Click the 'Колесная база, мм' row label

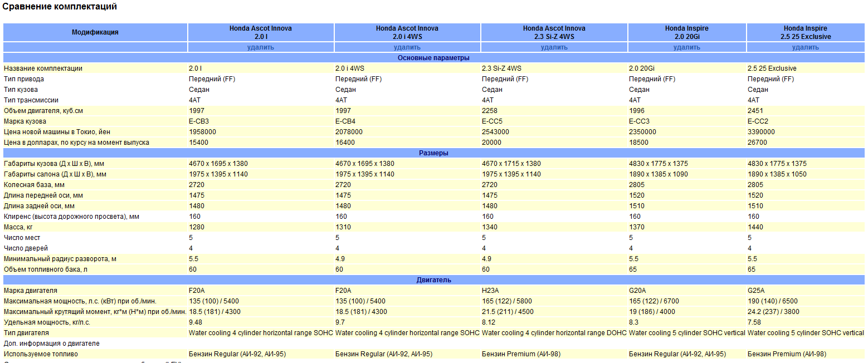click(x=34, y=185)
